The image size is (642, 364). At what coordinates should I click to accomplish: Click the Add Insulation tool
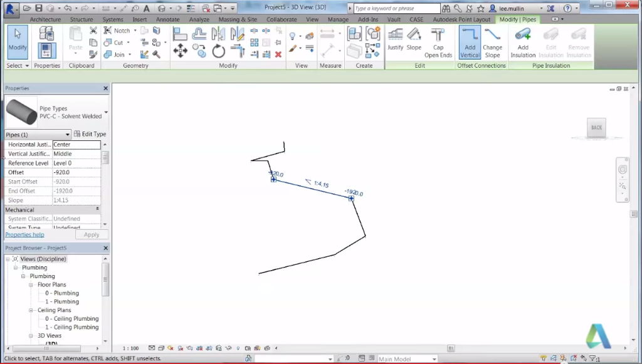(523, 43)
